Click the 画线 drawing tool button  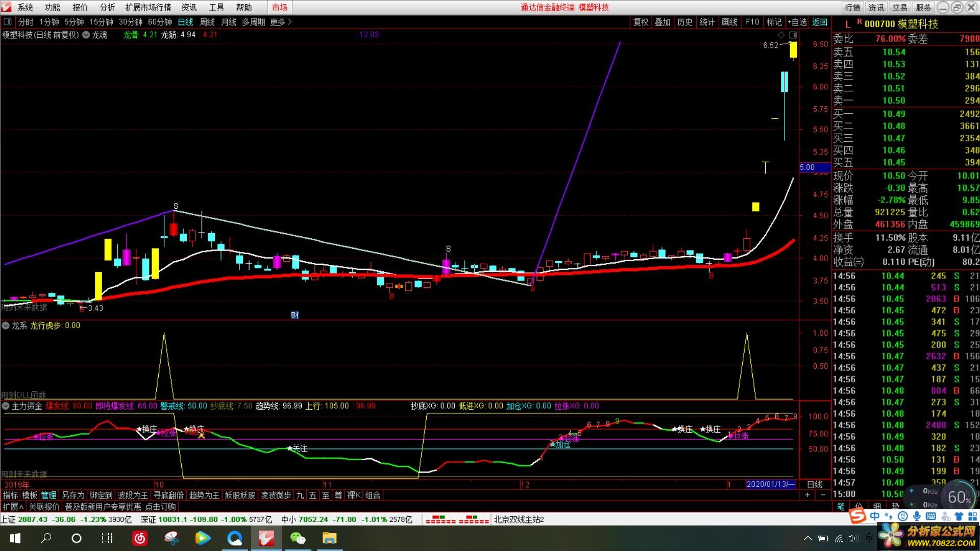click(x=729, y=22)
